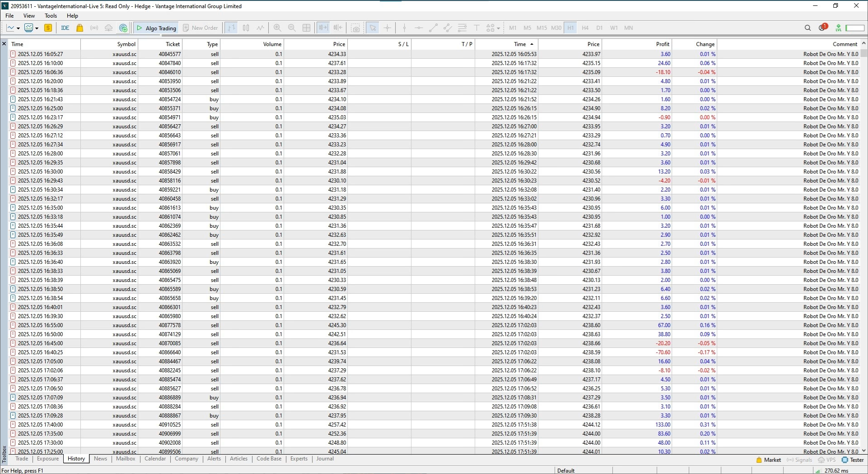868x474 pixels.
Task: Click the New Order button
Action: (200, 28)
